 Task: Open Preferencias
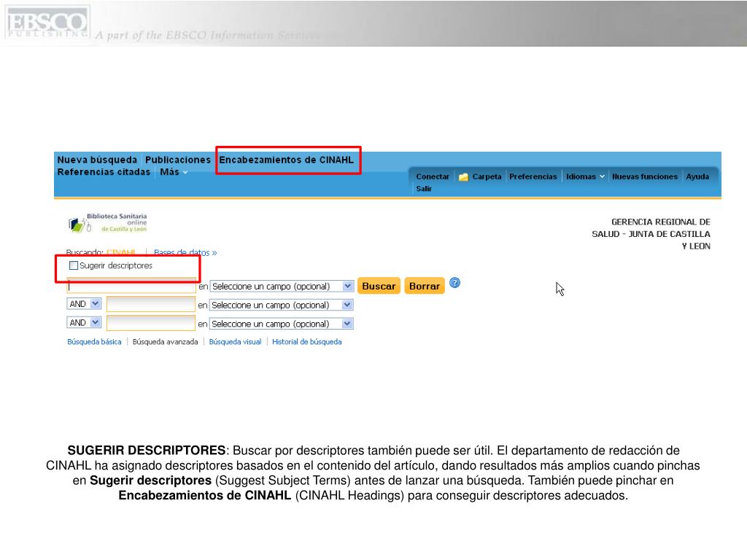(533, 176)
